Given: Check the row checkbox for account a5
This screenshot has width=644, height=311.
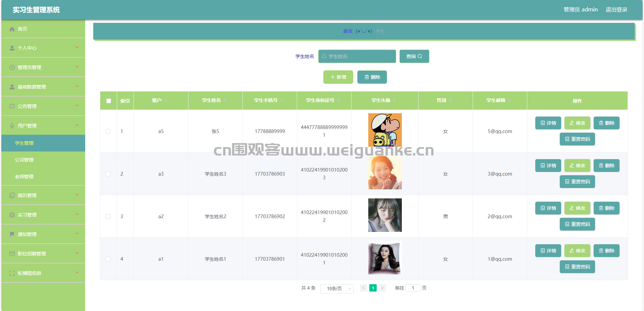Looking at the screenshot, I should [x=108, y=131].
